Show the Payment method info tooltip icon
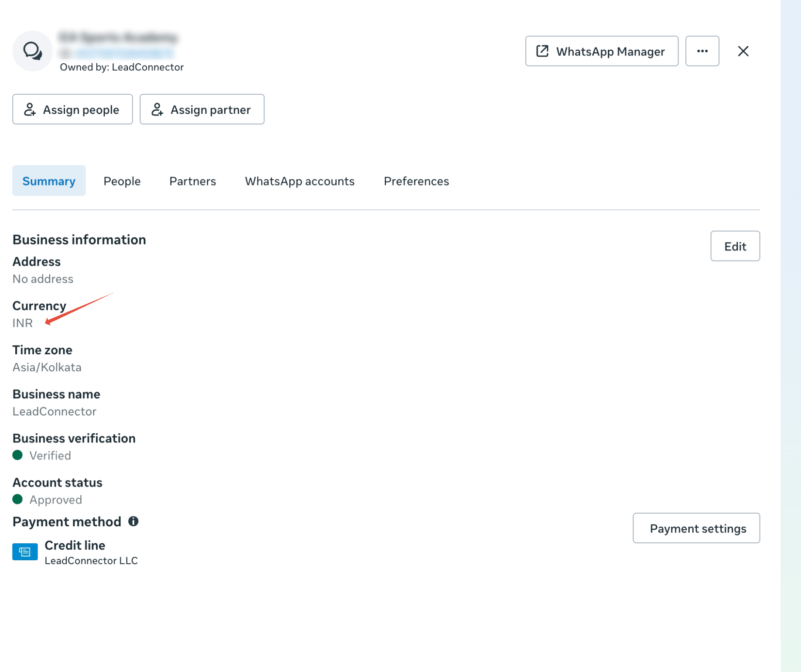Image resolution: width=801 pixels, height=672 pixels. pyautogui.click(x=133, y=521)
